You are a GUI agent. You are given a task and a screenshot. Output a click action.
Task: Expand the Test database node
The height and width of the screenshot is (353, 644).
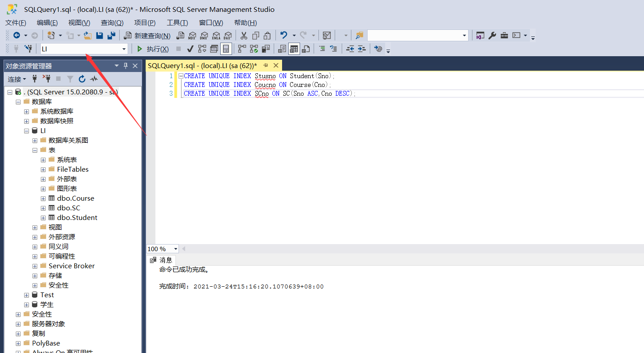(26, 295)
